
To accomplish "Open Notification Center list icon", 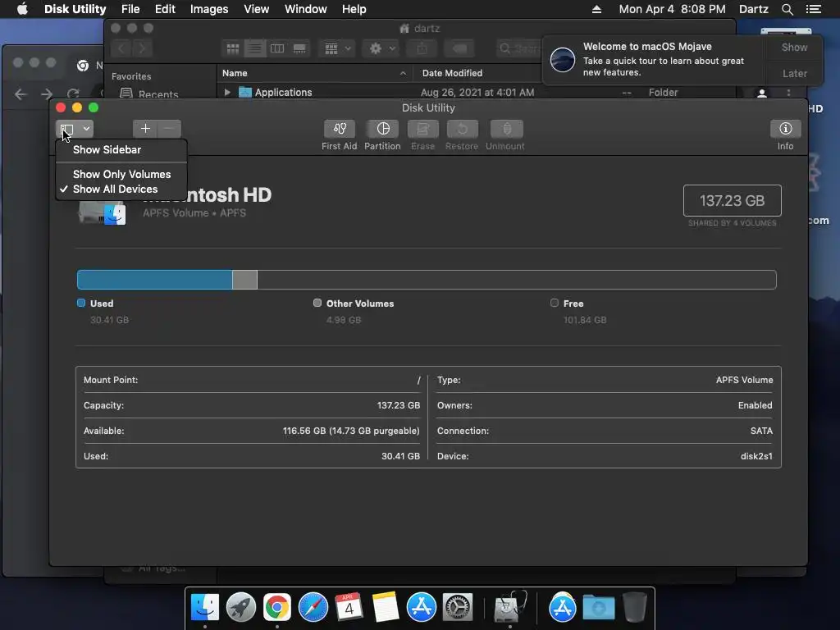I will tap(813, 9).
